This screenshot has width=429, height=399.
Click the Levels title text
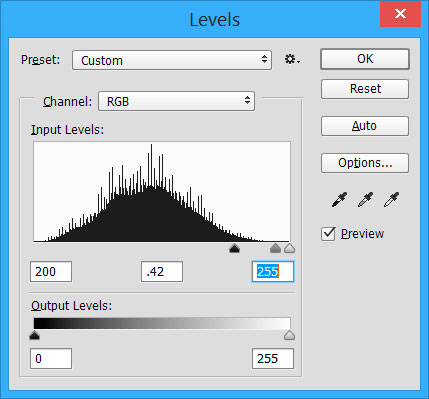215,20
